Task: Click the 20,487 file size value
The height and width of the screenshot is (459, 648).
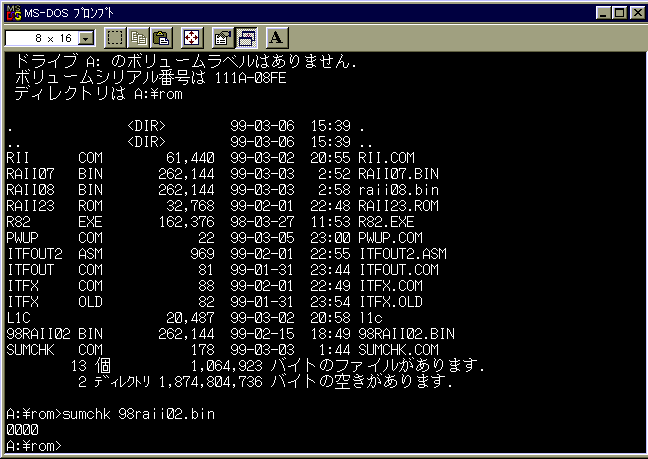Action: coord(190,318)
